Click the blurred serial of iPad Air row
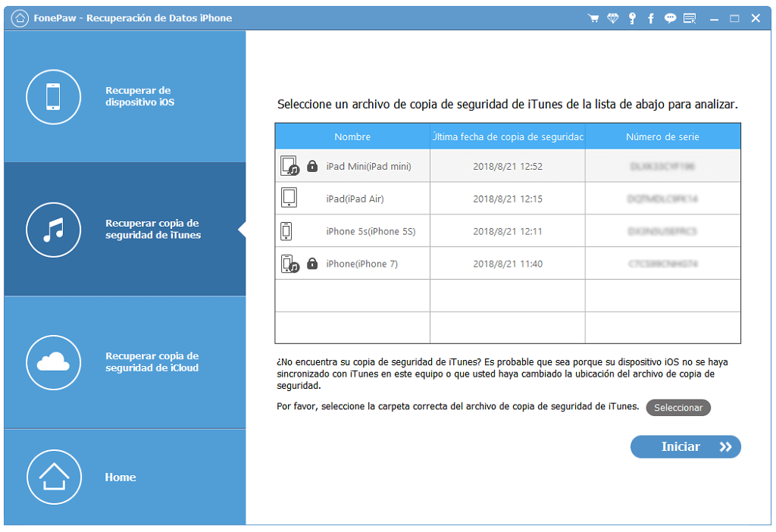Viewport: 776px width, 532px height. [662, 199]
